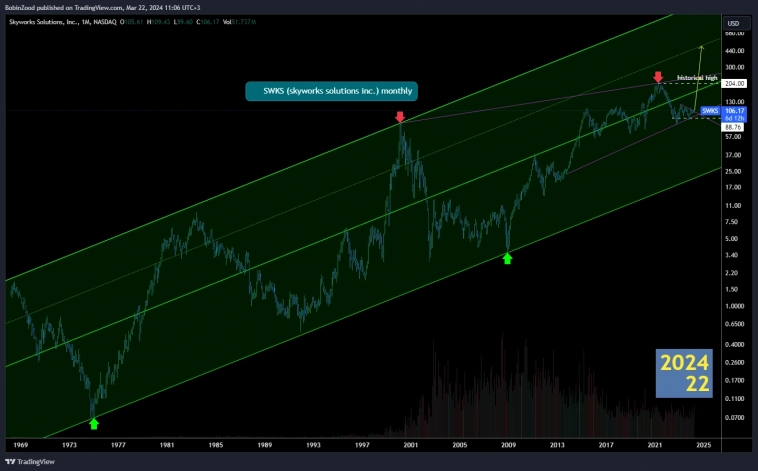Click the close value C106.17
758x471 pixels.
click(208, 22)
